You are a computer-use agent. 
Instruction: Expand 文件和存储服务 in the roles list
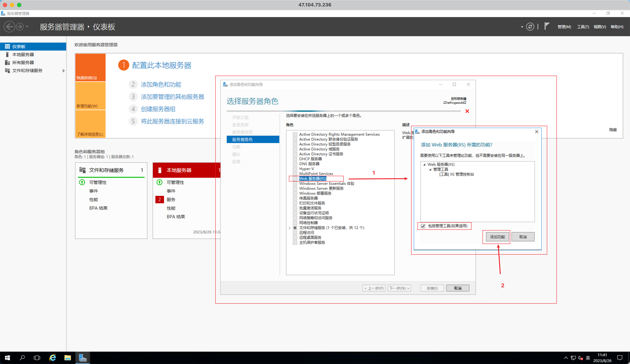pos(290,228)
